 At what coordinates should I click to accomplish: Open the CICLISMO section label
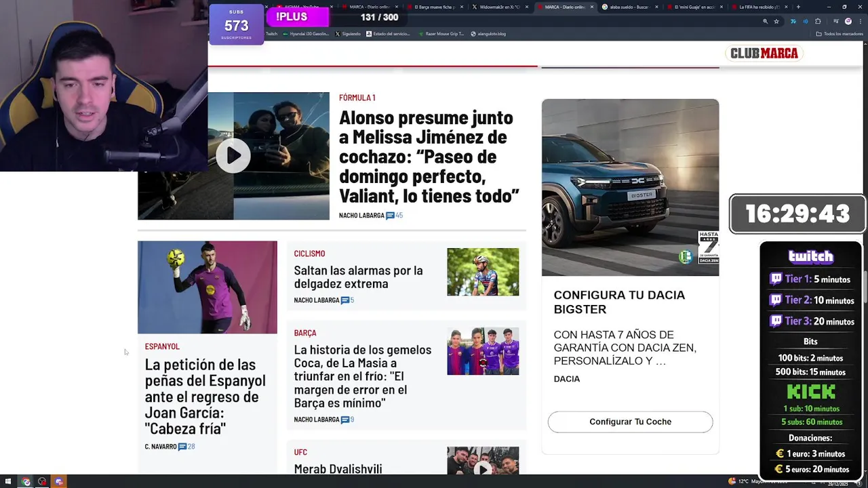(x=309, y=253)
